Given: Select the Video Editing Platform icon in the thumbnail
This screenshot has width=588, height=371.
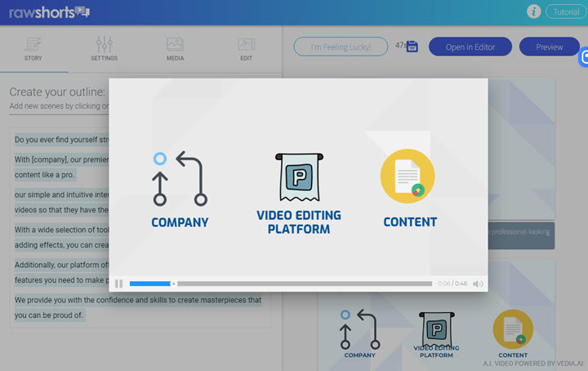Looking at the screenshot, I should point(436,329).
